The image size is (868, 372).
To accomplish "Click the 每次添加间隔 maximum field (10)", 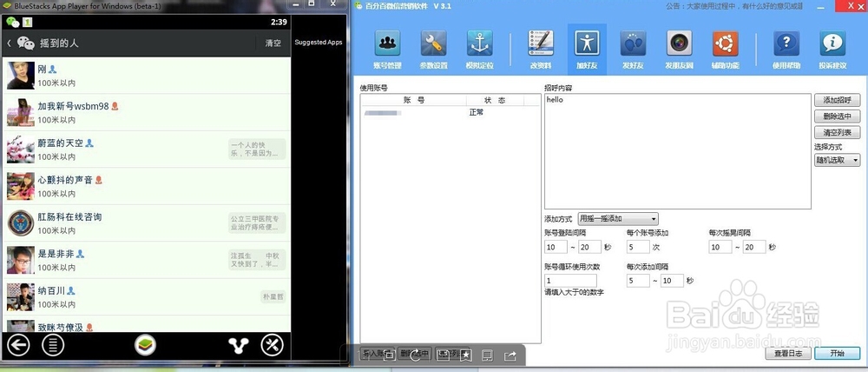I will (x=672, y=281).
